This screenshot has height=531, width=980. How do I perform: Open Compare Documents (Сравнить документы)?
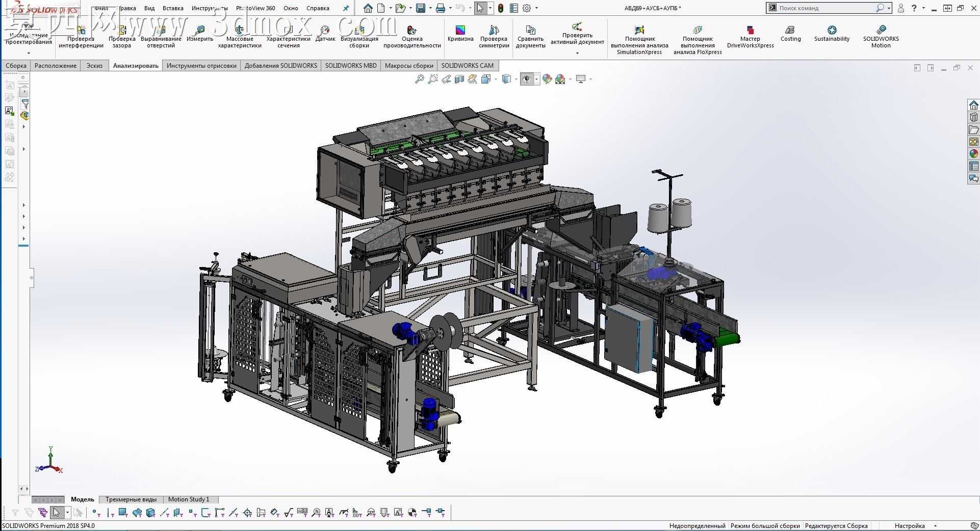(530, 37)
